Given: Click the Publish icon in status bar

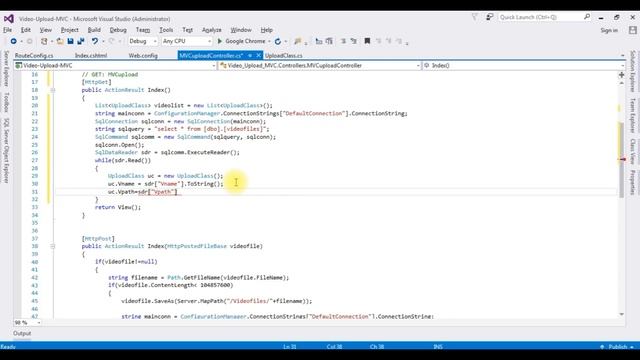Looking at the screenshot, I should click(x=602, y=347).
